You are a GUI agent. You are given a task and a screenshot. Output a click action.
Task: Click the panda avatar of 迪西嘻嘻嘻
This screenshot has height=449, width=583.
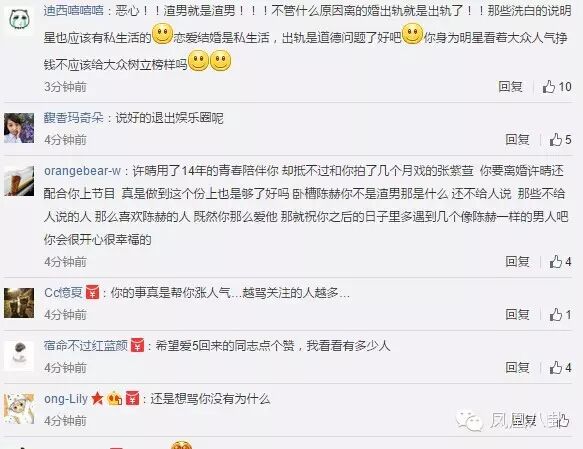pyautogui.click(x=19, y=21)
